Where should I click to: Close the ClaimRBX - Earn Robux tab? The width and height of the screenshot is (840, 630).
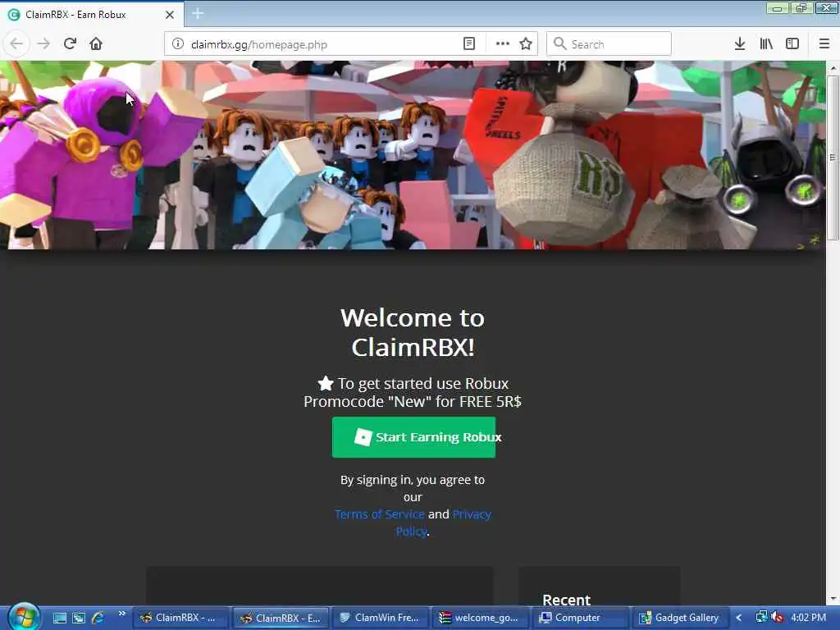pyautogui.click(x=170, y=15)
